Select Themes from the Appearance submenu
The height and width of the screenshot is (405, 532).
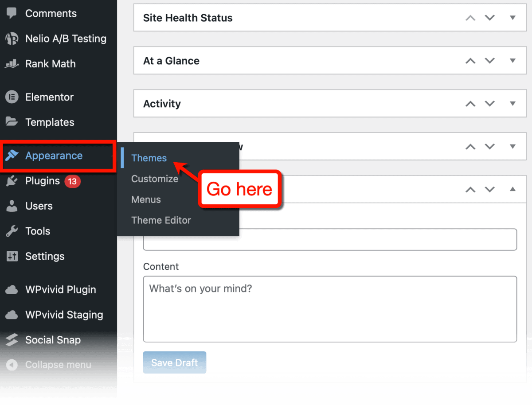[x=149, y=158]
